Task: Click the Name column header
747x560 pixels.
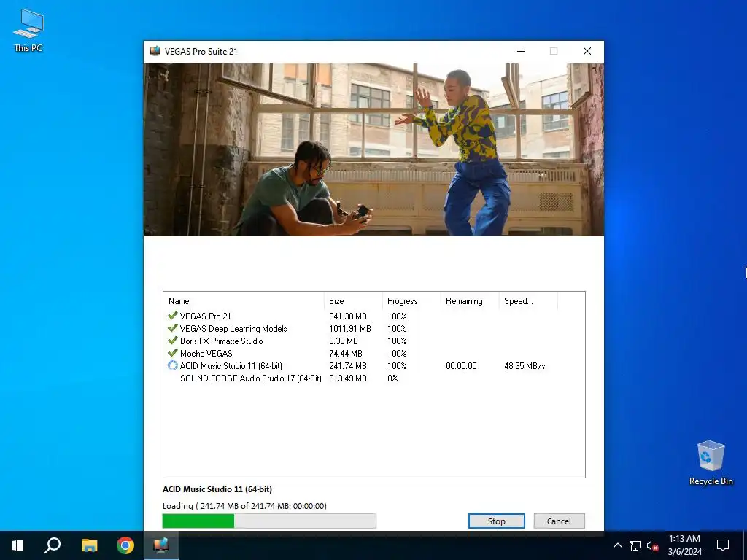Action: (244, 301)
